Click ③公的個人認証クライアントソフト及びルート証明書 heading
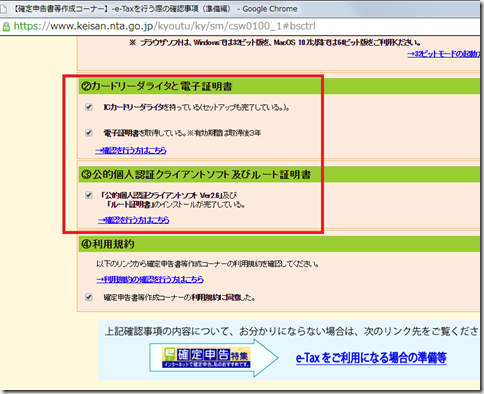484x394 pixels. [x=196, y=175]
